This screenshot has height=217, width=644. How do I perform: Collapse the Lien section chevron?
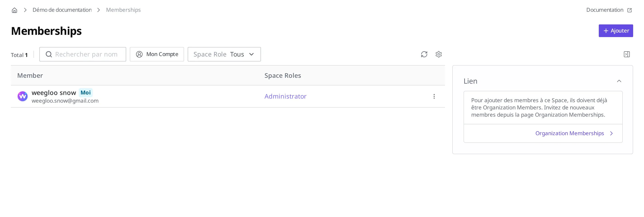point(619,81)
